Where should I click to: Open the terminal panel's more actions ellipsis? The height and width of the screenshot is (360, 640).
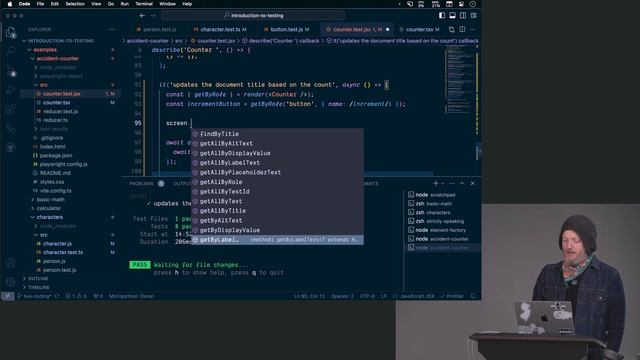[451, 184]
